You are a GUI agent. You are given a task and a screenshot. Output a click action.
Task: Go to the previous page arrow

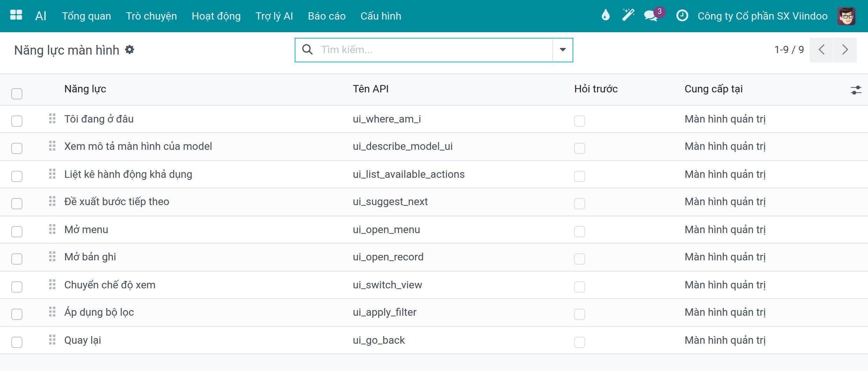click(821, 50)
